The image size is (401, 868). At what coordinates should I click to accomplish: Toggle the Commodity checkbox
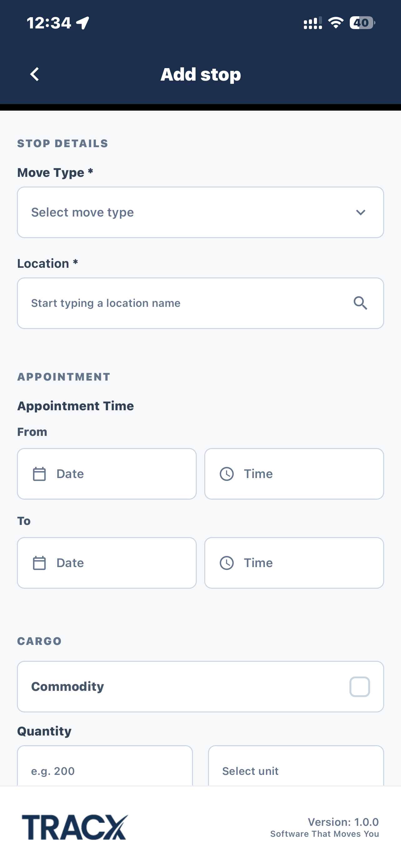coord(359,686)
